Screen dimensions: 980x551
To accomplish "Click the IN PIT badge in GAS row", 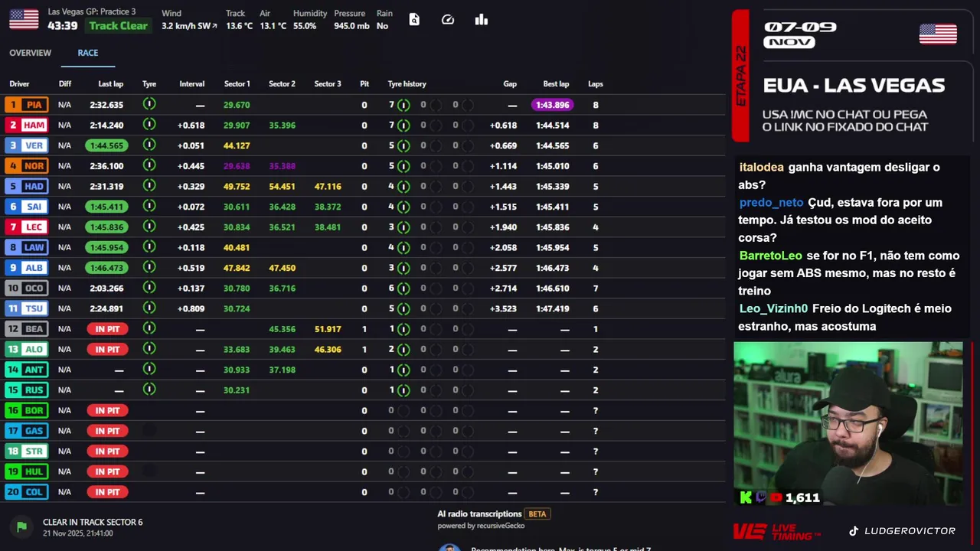I will [107, 431].
